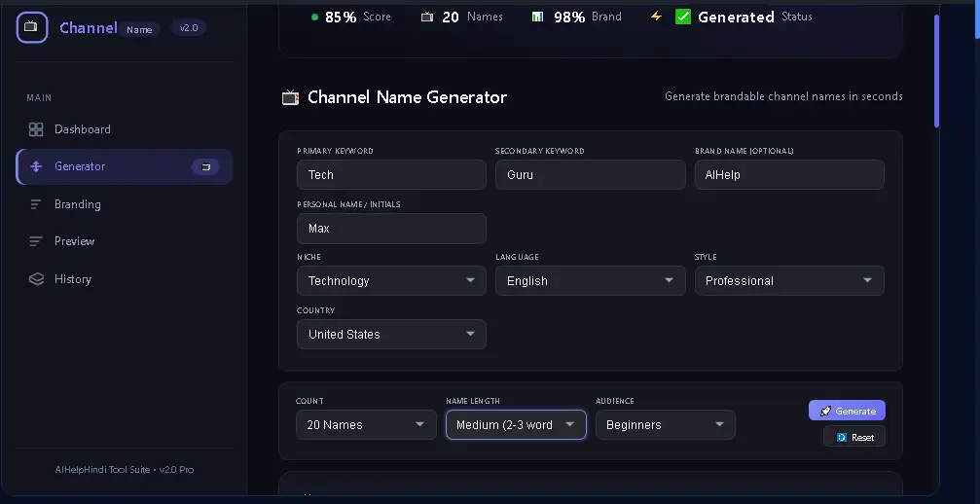Open the Name Length dropdown
Screen dimensions: 980x504
click(516, 424)
